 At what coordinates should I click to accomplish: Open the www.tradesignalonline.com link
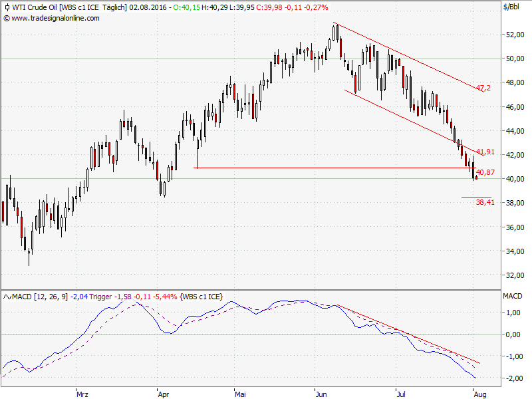pyautogui.click(x=55, y=18)
